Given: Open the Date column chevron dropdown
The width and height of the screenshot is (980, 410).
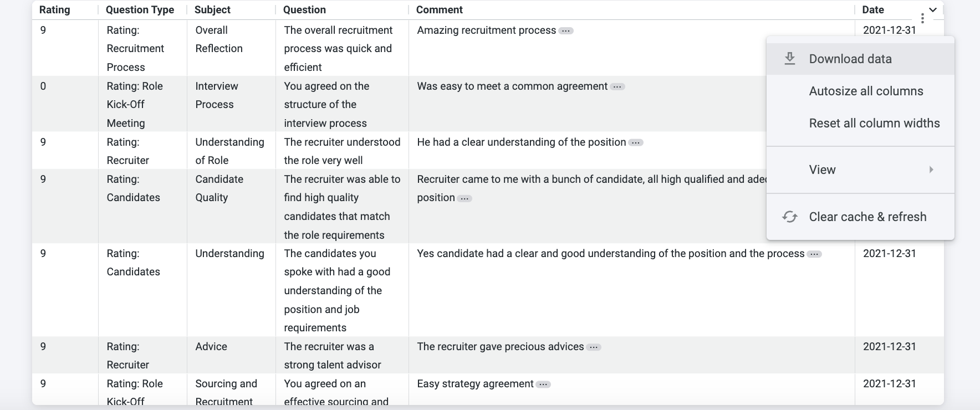Looking at the screenshot, I should pyautogui.click(x=933, y=9).
